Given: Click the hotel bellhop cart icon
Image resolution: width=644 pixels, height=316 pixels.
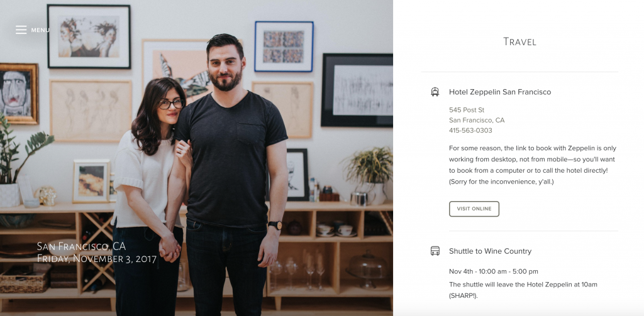Looking at the screenshot, I should (435, 92).
